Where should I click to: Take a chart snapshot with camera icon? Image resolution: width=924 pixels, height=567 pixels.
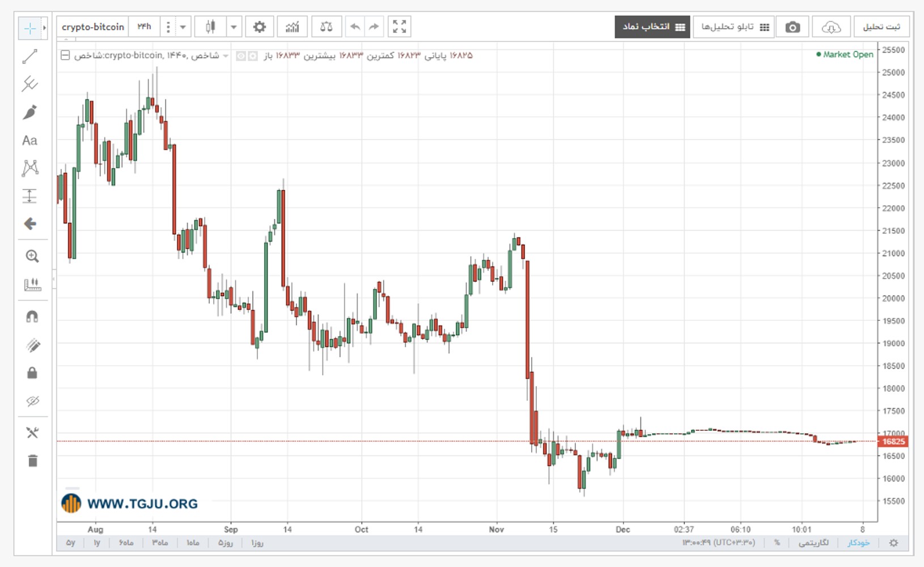(x=792, y=27)
